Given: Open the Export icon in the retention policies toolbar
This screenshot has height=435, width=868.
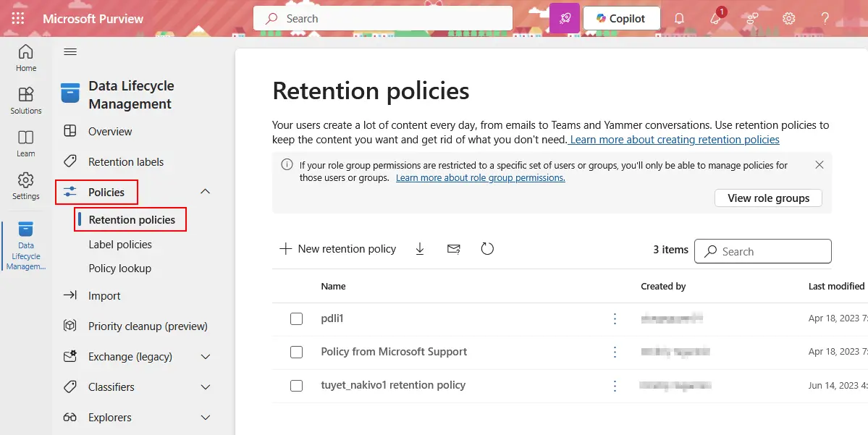Looking at the screenshot, I should pyautogui.click(x=420, y=248).
